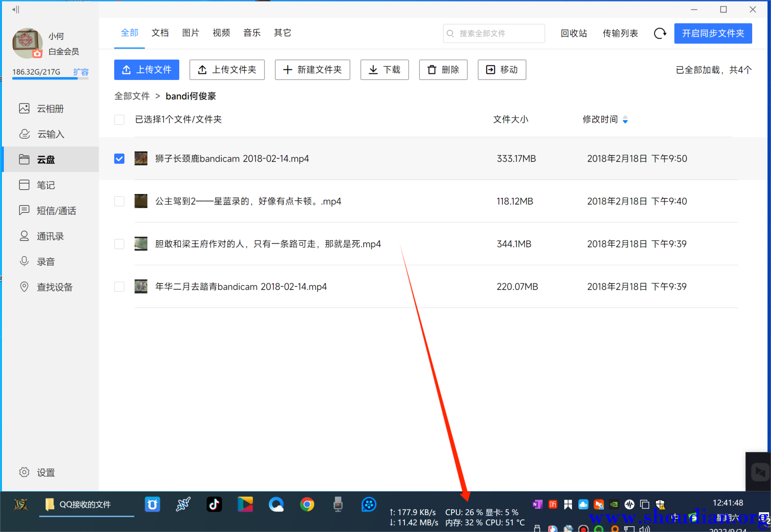Click the floating video widget at bottom right
Image resolution: width=771 pixels, height=532 pixels.
coord(759,472)
